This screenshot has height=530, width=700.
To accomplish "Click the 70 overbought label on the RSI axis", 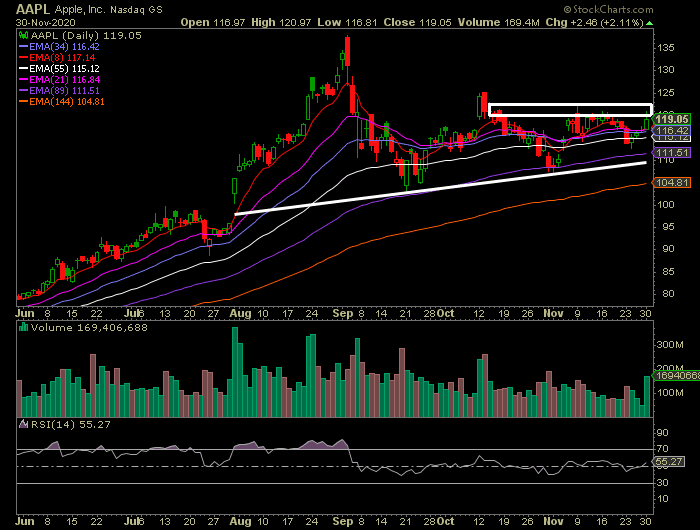I will coord(663,449).
